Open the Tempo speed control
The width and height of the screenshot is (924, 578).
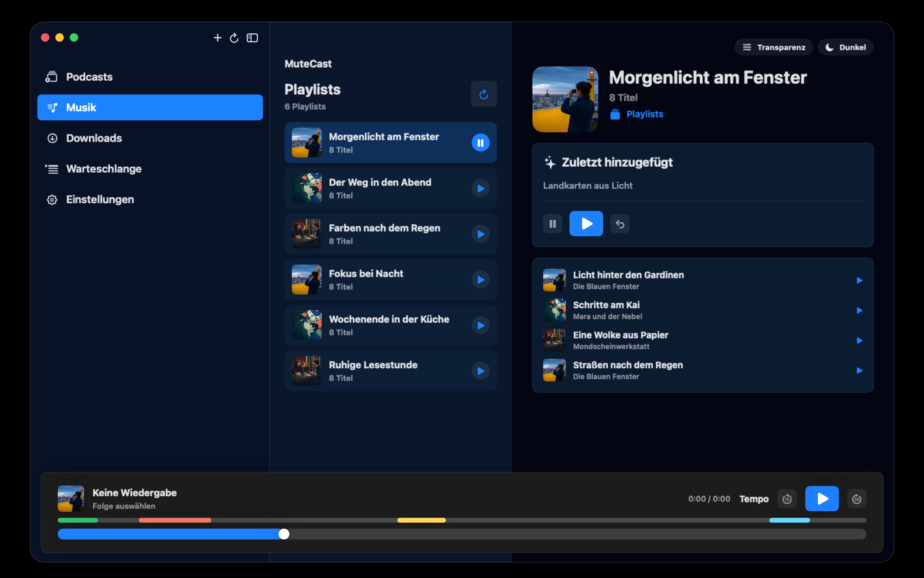[754, 499]
